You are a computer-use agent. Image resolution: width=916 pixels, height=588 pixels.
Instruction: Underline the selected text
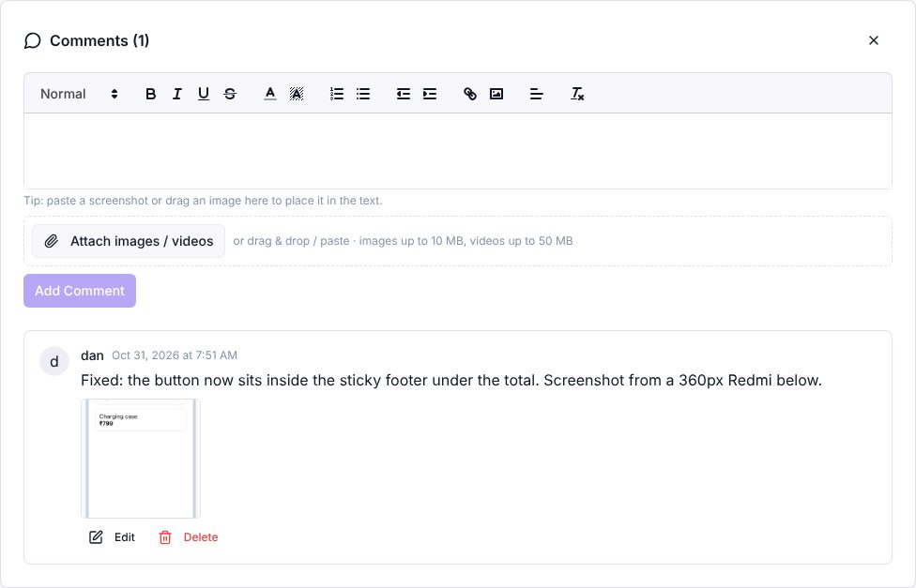pyautogui.click(x=204, y=94)
